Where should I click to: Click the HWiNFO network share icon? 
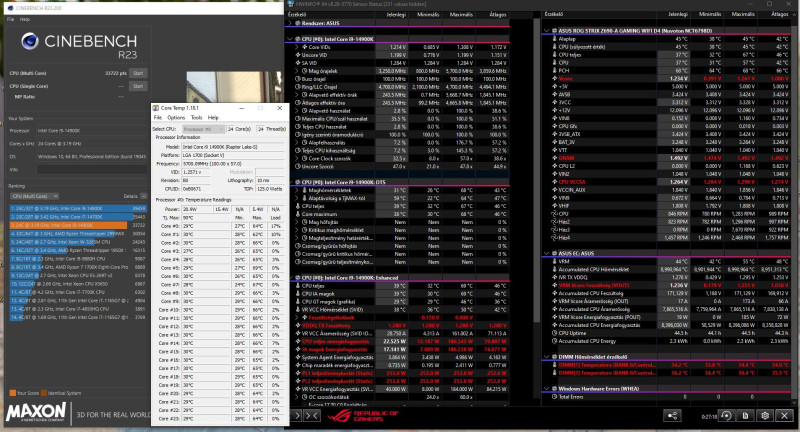[672, 416]
